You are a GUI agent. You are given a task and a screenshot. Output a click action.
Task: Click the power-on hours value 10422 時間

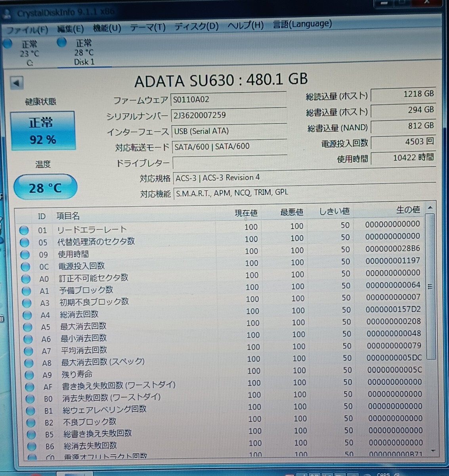pos(403,157)
